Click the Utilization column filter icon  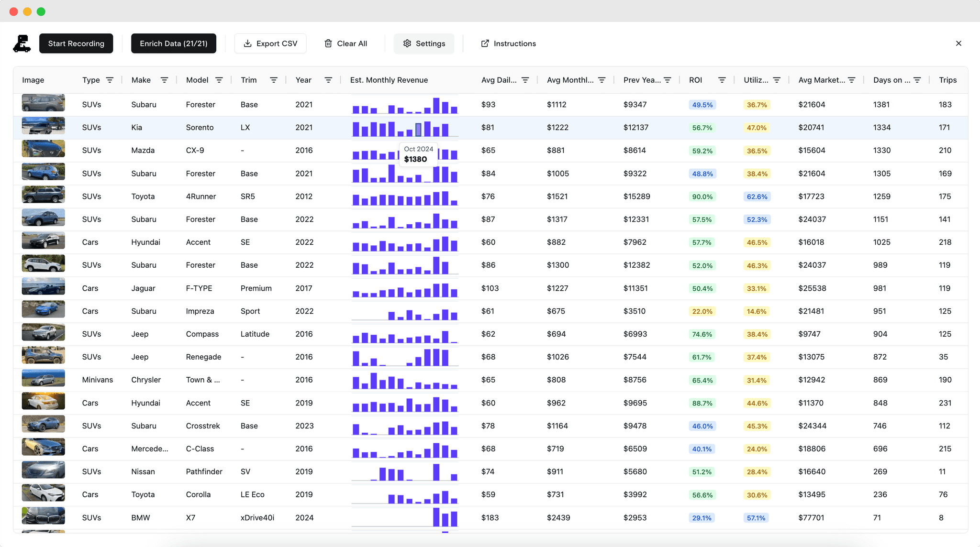pos(777,80)
